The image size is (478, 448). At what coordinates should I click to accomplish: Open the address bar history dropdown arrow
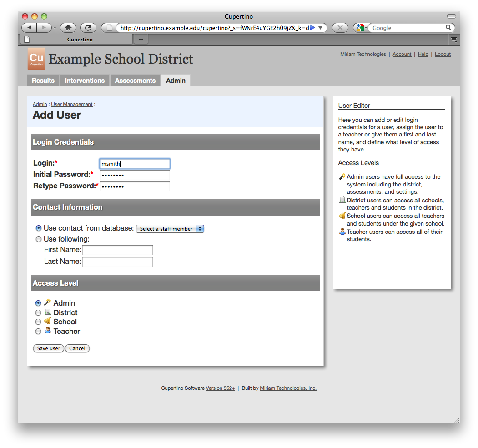pyautogui.click(x=320, y=28)
